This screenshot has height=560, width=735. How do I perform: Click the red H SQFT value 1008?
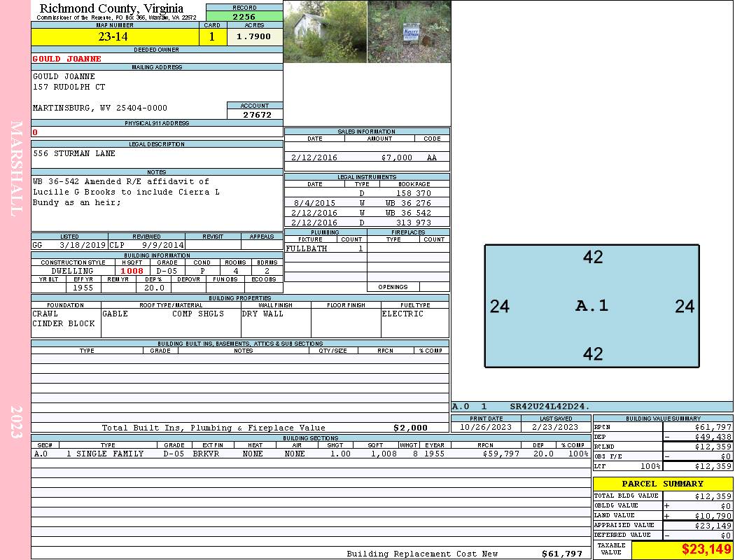pyautogui.click(x=132, y=271)
